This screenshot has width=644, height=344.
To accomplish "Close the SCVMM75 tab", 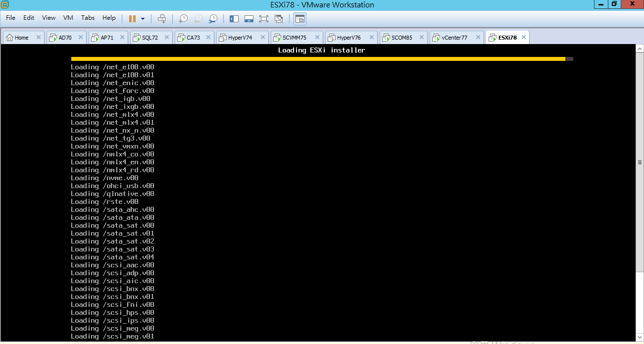I will [317, 37].
